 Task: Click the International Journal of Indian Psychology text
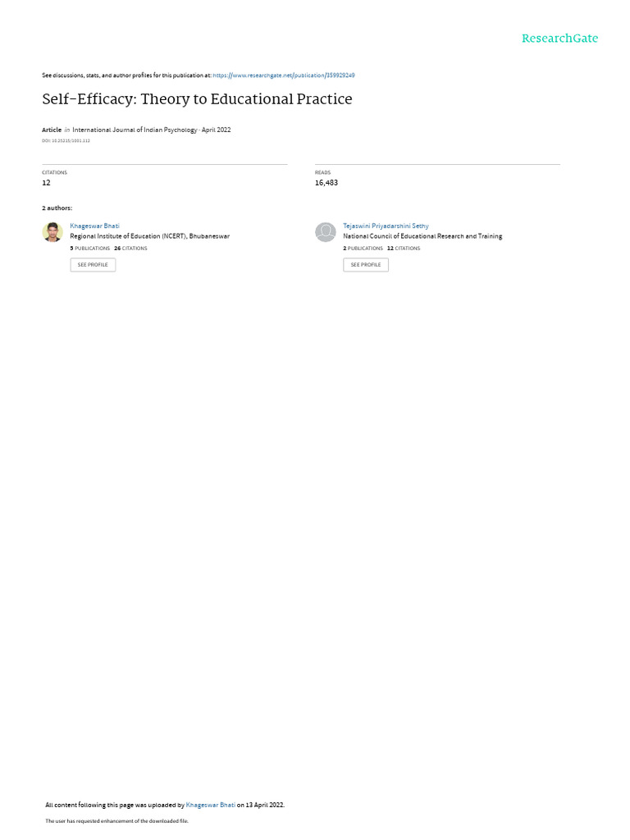click(x=135, y=130)
